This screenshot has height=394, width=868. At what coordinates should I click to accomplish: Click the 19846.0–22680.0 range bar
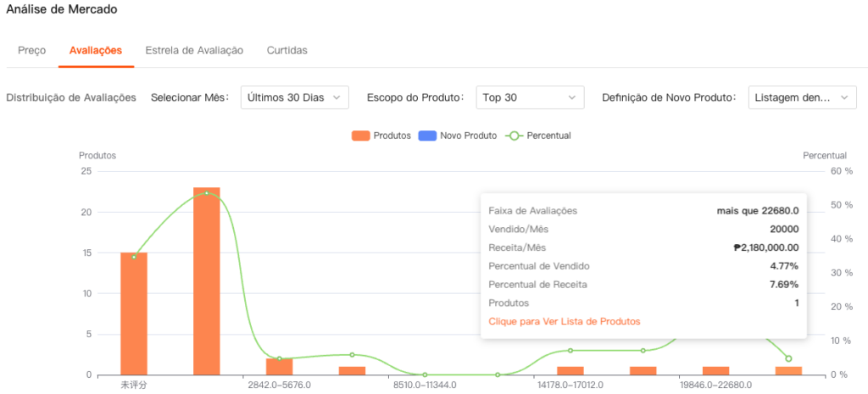[x=716, y=371]
